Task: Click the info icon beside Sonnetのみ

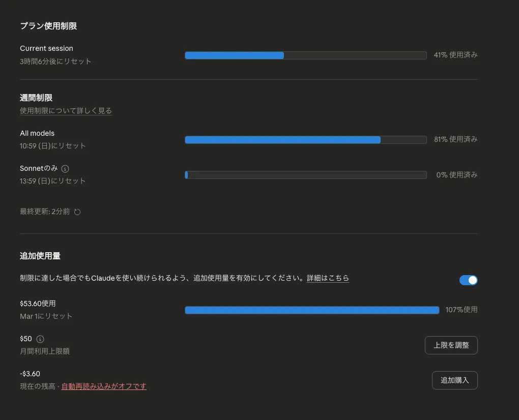Action: 65,168
